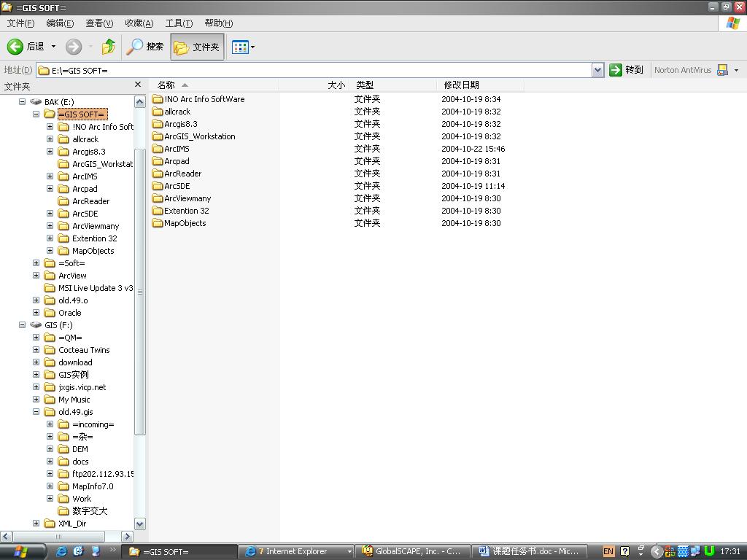Select the download folder in tree
747x560 pixels.
coord(68,362)
